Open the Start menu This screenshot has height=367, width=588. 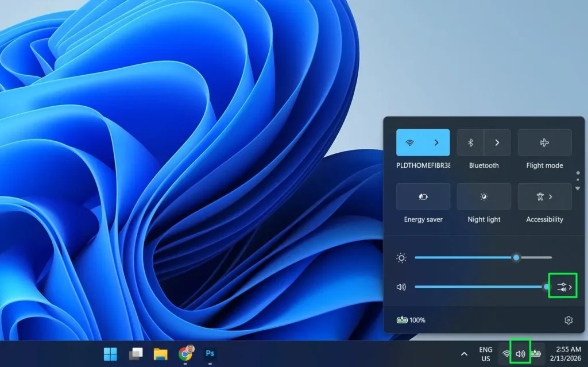click(x=111, y=354)
